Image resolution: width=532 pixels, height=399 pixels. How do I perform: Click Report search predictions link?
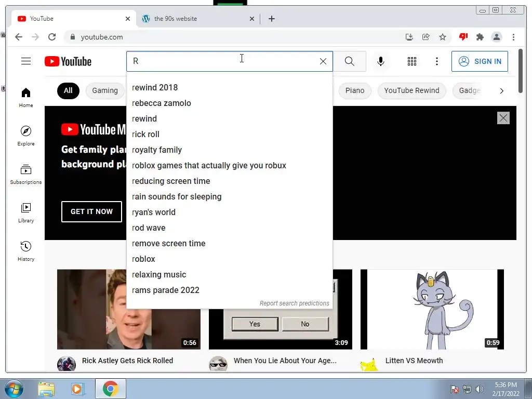click(x=294, y=303)
